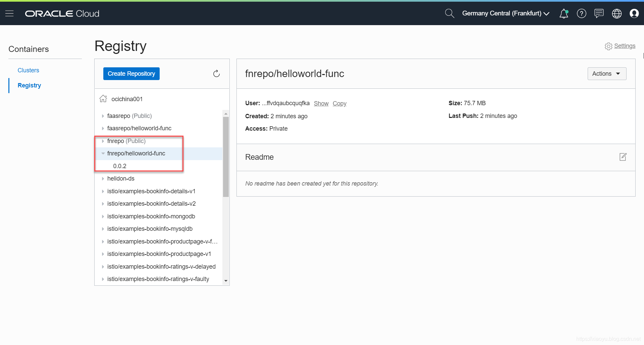
Task: Click the repository list scrollbar thumb
Action: (x=226, y=156)
